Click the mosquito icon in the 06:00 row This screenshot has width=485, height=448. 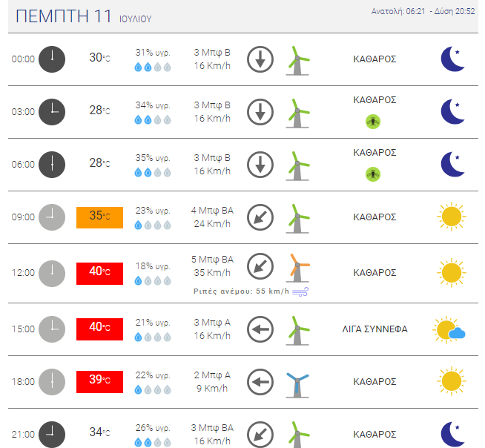pos(373,174)
